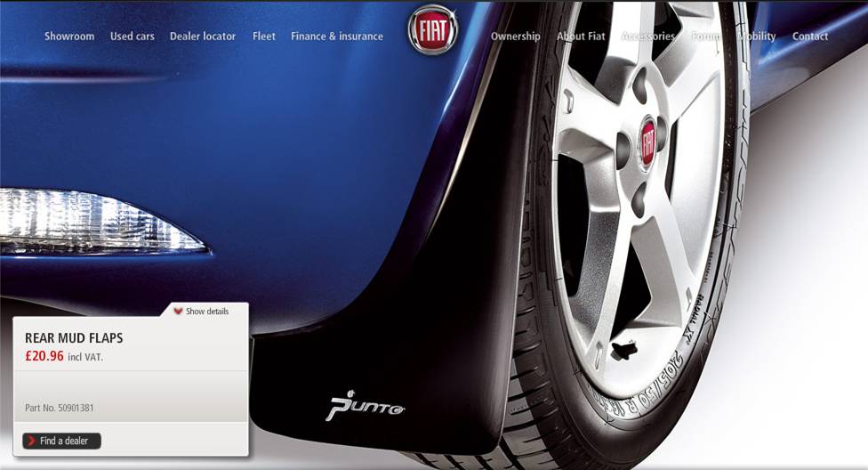Screen dimensions: 868x470
Task: Open the Dealer locator page
Action: (x=203, y=36)
